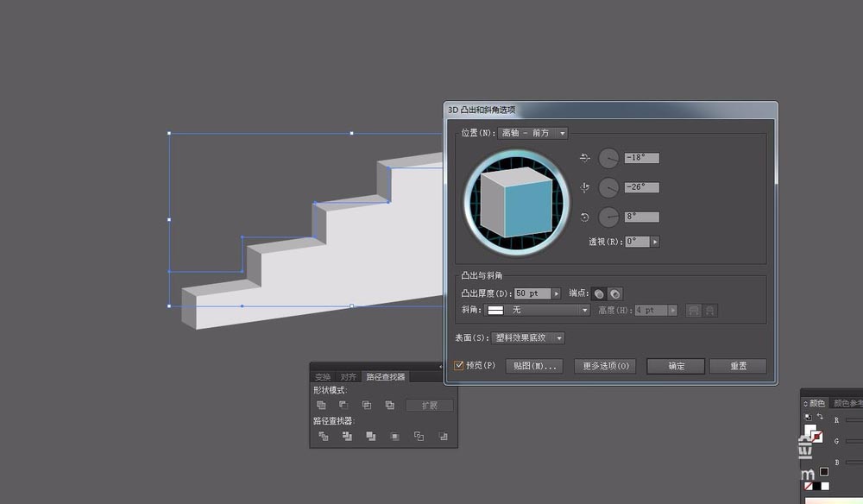Click the white swatch in Color panel
Viewport: 863px width, 504px height.
(825, 487)
